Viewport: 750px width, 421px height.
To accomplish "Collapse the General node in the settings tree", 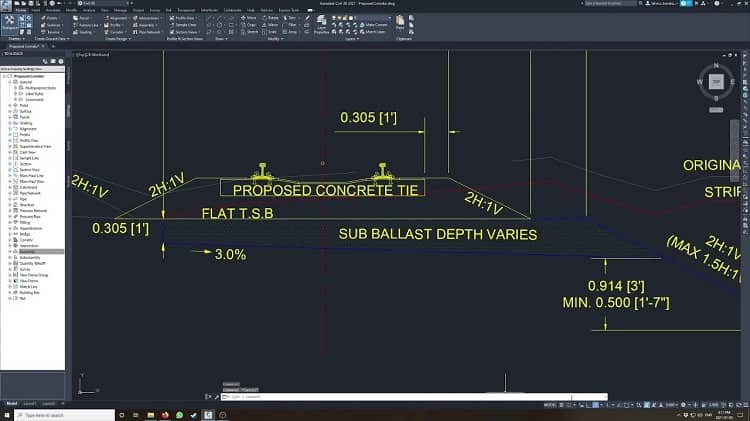I will pos(10,82).
